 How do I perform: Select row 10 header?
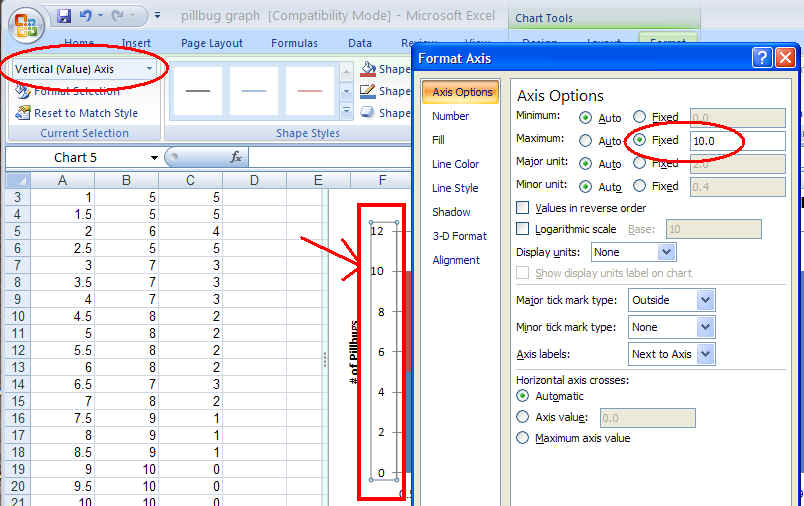tap(18, 316)
